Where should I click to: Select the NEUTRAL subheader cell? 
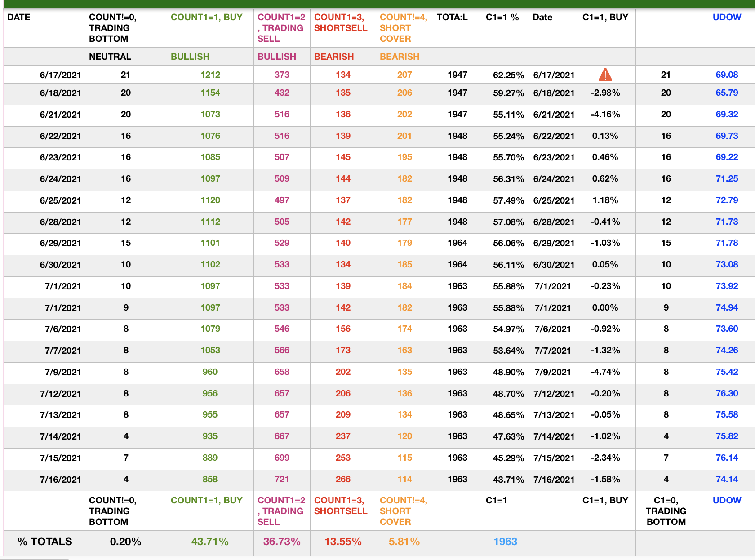pos(110,57)
